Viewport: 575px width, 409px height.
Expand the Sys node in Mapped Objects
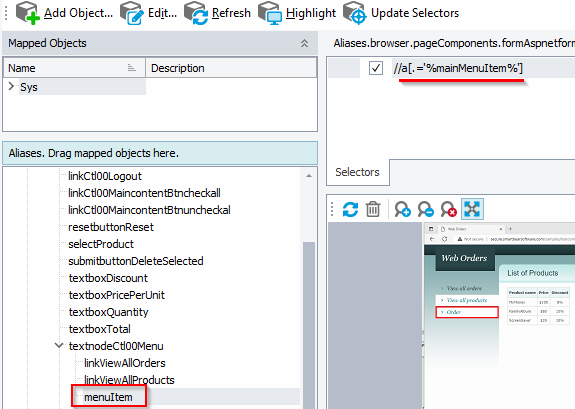click(11, 87)
